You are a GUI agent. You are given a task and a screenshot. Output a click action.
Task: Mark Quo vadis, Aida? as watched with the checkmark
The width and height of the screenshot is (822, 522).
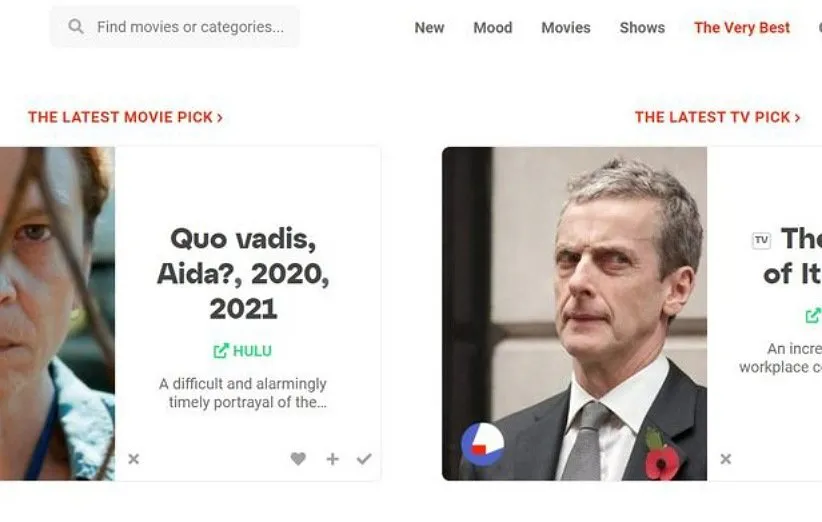pyautogui.click(x=364, y=459)
